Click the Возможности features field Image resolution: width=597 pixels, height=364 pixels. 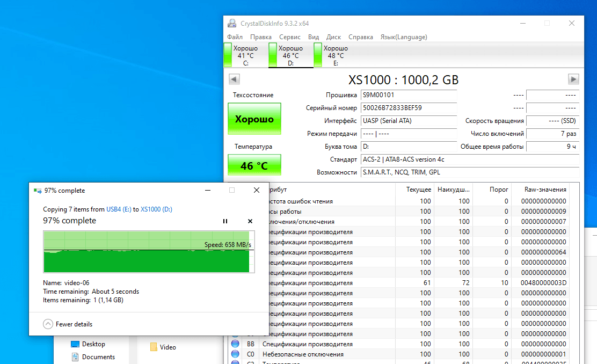470,172
